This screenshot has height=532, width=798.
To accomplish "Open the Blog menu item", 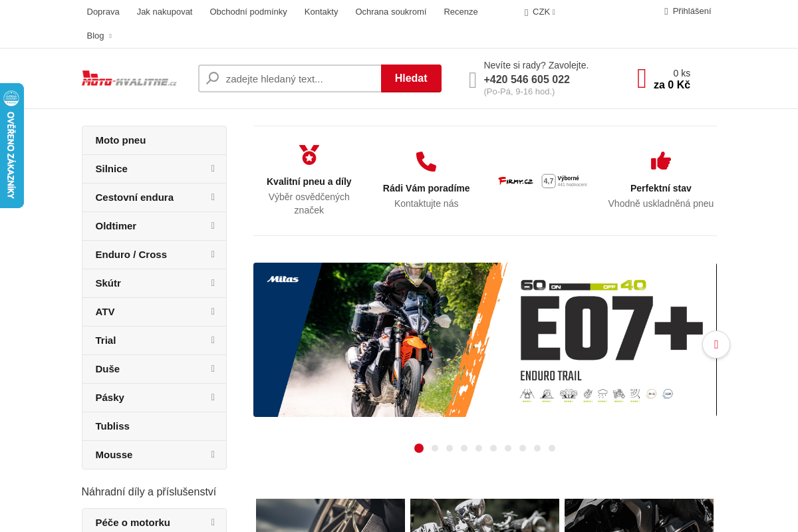I will (x=95, y=35).
